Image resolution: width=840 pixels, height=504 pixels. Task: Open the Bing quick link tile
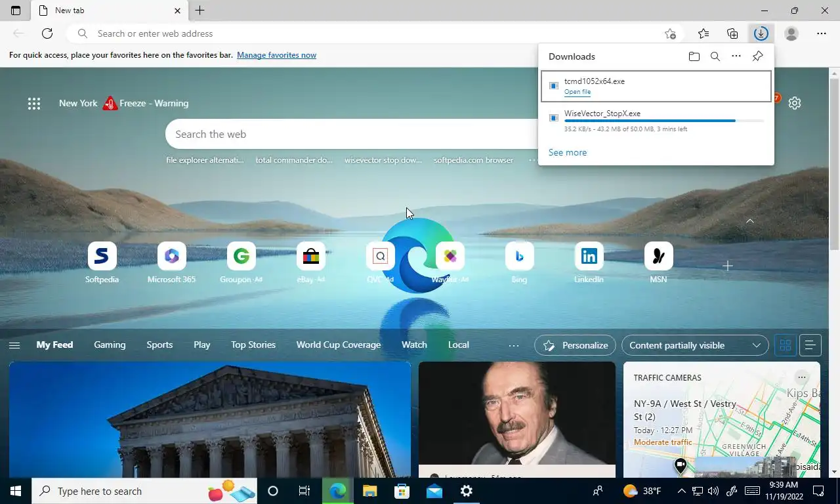(519, 262)
